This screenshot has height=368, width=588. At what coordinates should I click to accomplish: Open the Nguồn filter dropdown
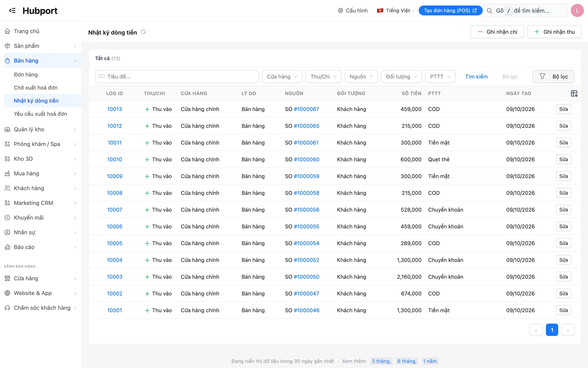[361, 77]
